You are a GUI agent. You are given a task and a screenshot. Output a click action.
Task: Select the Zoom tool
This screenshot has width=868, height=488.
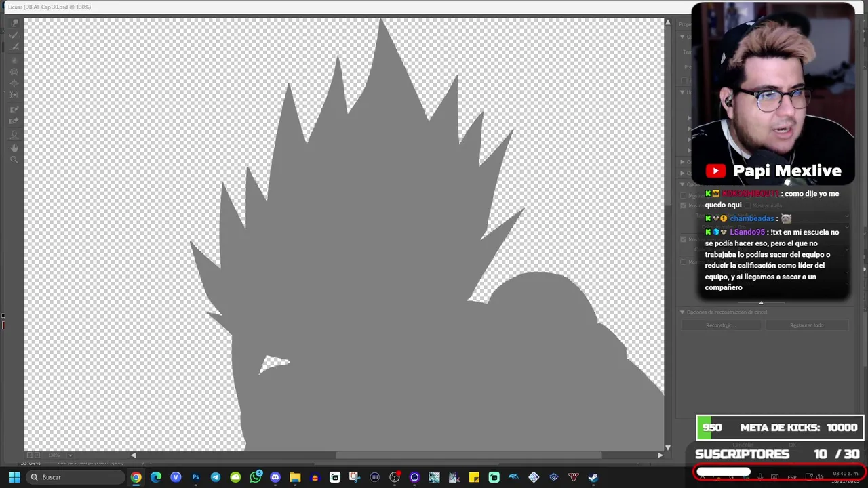[x=14, y=160]
